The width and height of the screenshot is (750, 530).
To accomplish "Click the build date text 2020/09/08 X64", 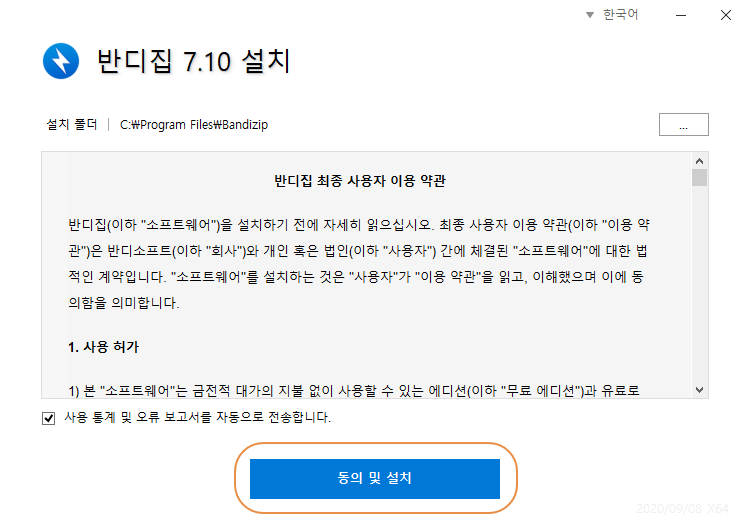I will pyautogui.click(x=683, y=509).
